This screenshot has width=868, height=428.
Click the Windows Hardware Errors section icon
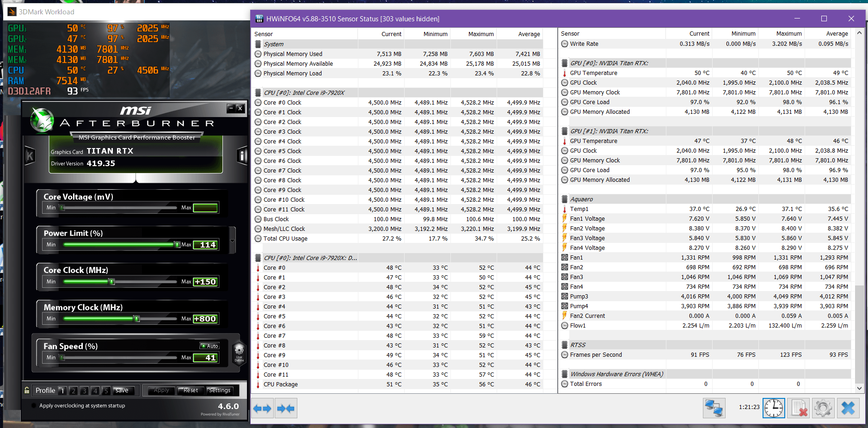565,374
